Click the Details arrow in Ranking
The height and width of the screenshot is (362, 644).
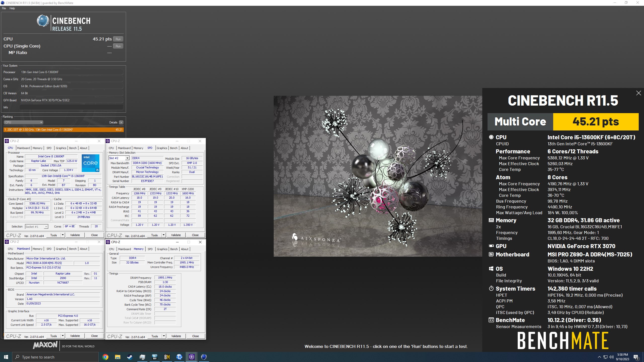pos(121,122)
